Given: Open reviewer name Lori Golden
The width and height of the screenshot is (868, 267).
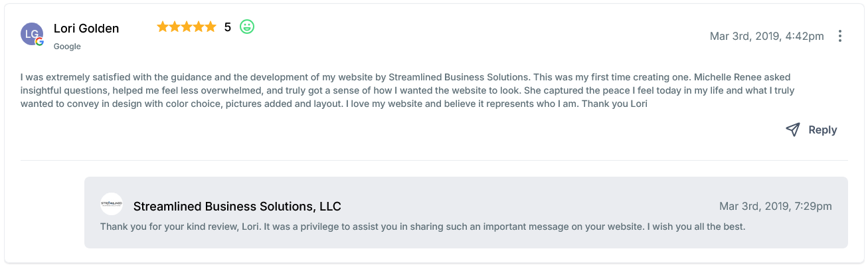Looking at the screenshot, I should (86, 28).
